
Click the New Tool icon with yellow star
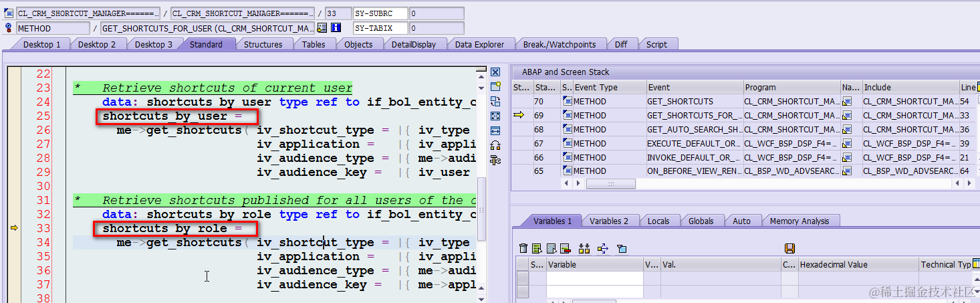[495, 87]
